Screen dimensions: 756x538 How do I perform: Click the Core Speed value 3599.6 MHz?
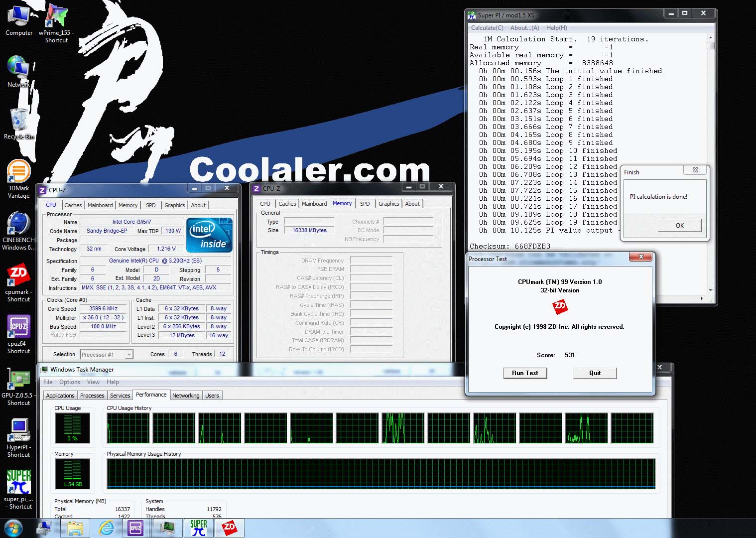103,309
